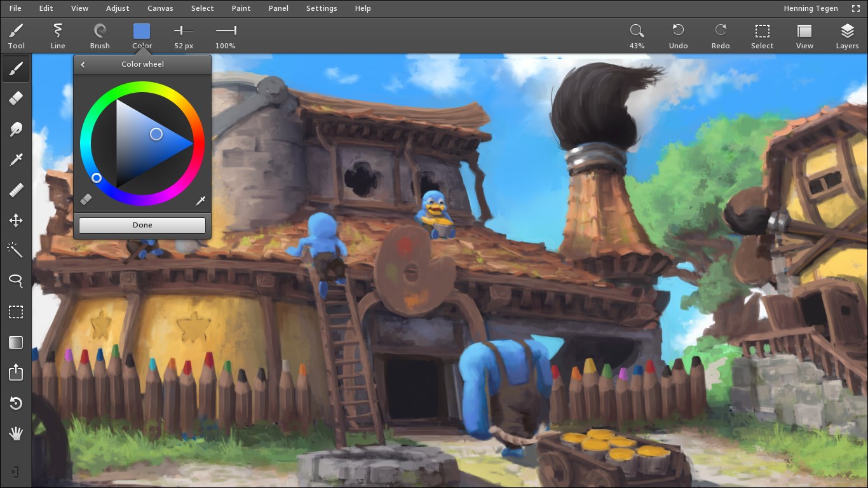The height and width of the screenshot is (488, 868).
Task: Switch to eraser color mode in Color wheel
Action: coord(86,199)
